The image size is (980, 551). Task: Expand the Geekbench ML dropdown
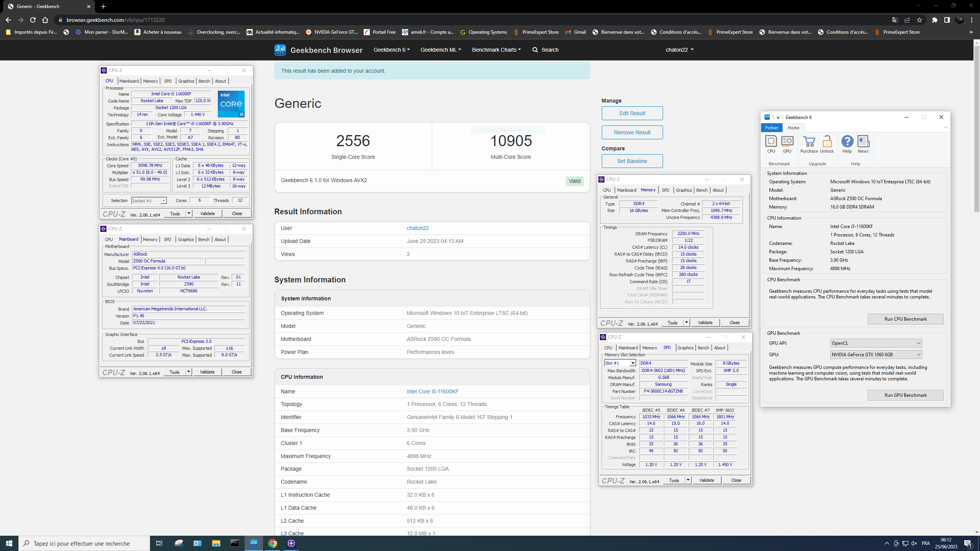(x=441, y=50)
